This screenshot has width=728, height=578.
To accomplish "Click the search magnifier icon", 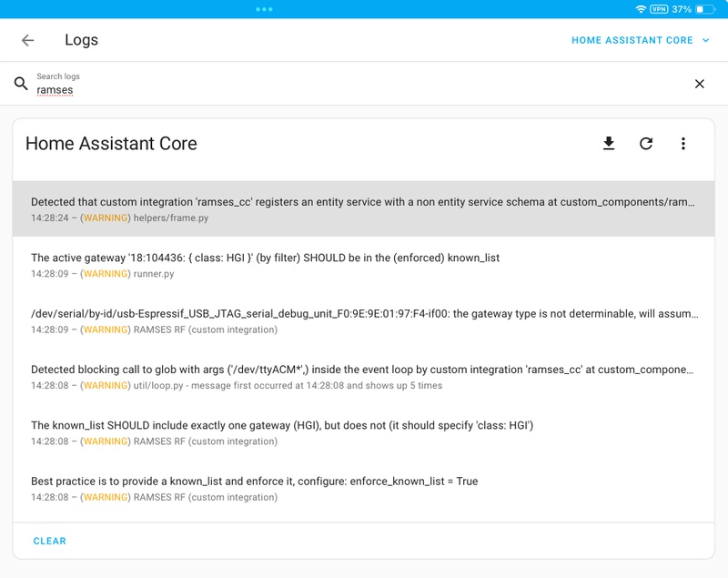I will click(x=21, y=84).
